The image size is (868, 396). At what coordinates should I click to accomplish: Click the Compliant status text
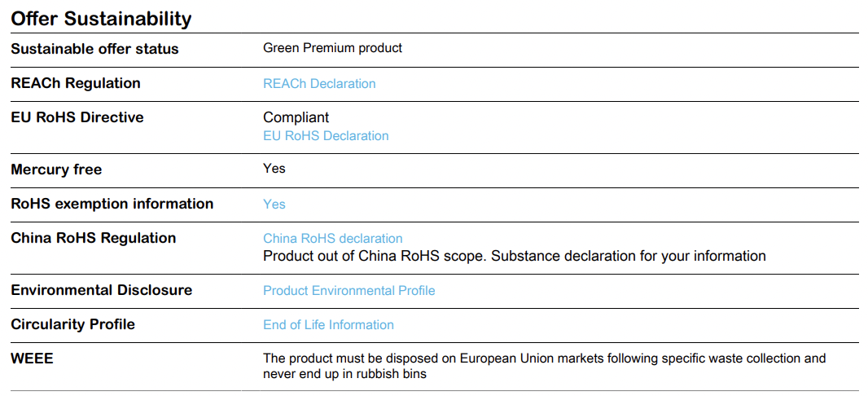coord(296,118)
